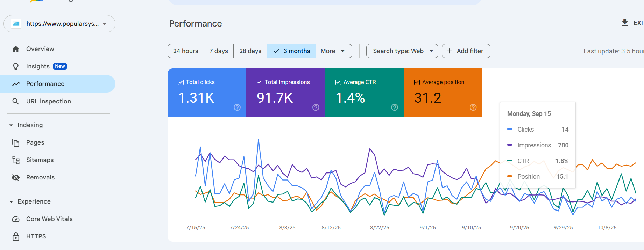
Task: Uncheck the Total clicks checkbox
Action: [181, 82]
